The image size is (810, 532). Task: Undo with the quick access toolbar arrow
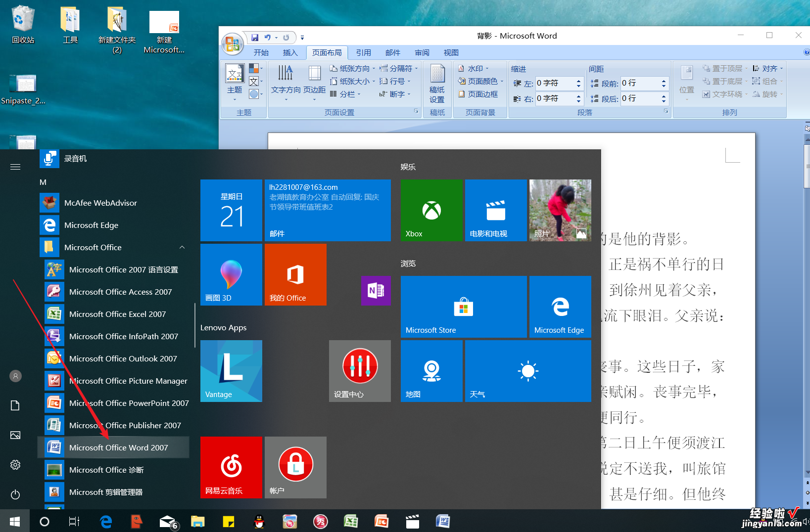tap(267, 37)
